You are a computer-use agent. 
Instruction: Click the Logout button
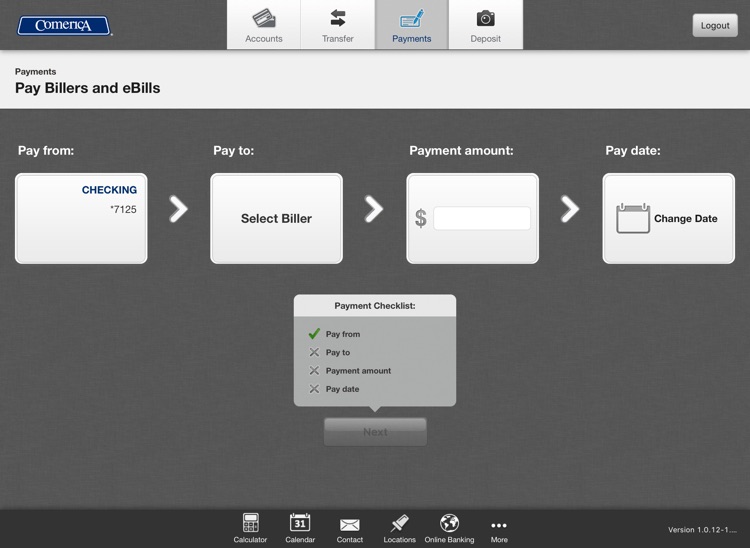coord(715,25)
